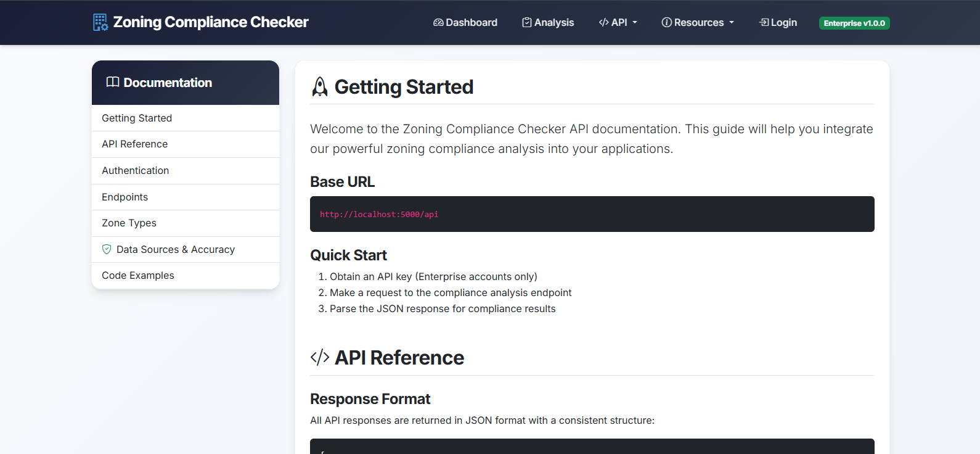Click the 'Welcome to the Zoning Compliance Checker' paragraph

tap(592, 139)
